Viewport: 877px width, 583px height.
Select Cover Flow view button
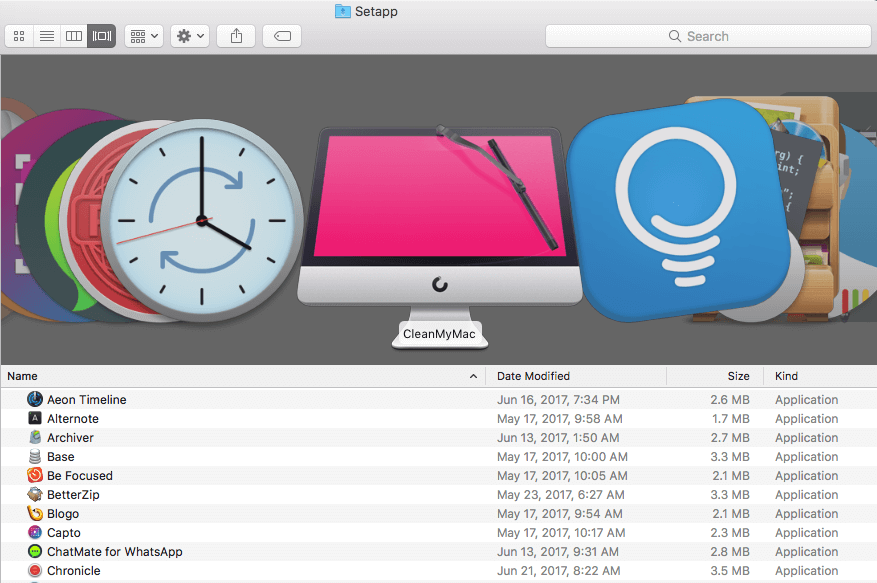tap(102, 36)
